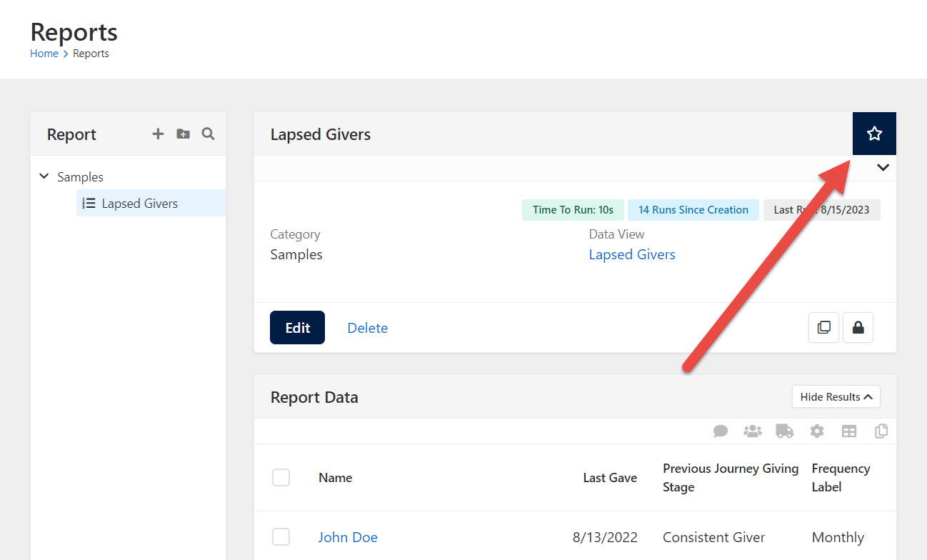Click the Monthly frequency cell

point(838,537)
